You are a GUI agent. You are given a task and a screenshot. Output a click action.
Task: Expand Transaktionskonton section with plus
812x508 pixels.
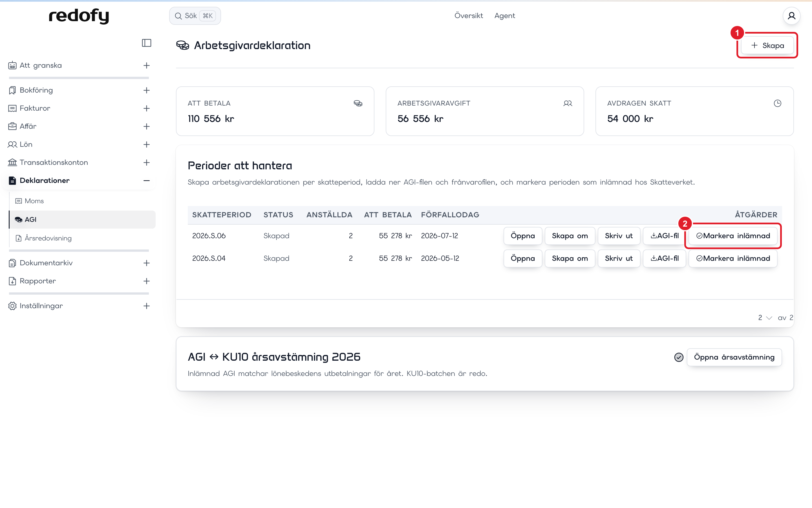[147, 163]
